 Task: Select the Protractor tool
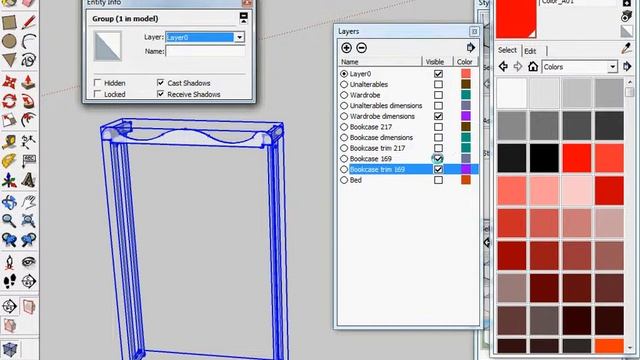[x=9, y=161]
